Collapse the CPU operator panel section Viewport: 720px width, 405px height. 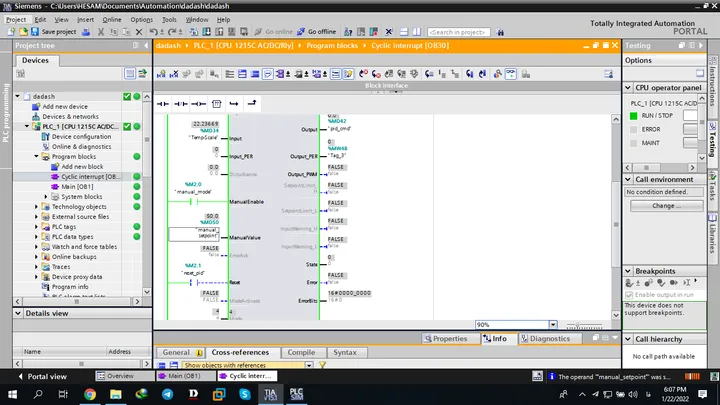(628, 88)
